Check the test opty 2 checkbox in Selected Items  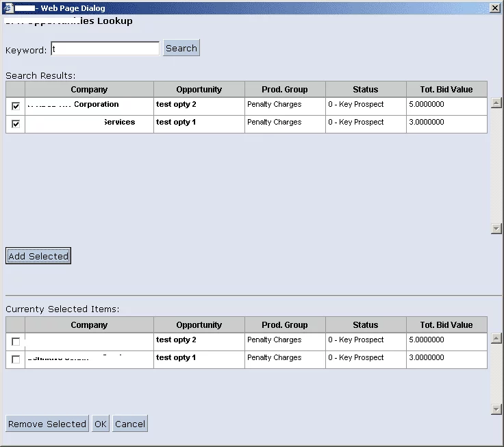[x=16, y=342]
